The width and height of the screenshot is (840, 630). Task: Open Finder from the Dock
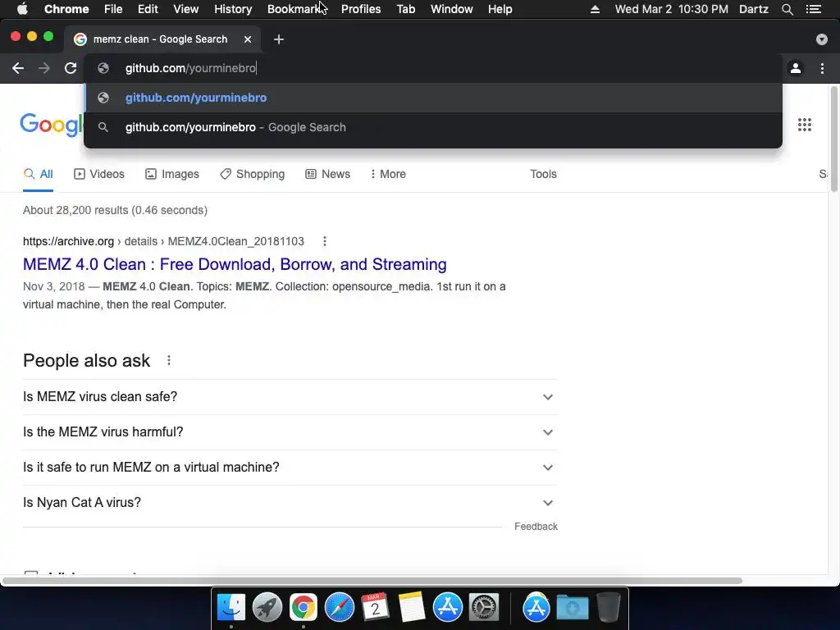(231, 608)
